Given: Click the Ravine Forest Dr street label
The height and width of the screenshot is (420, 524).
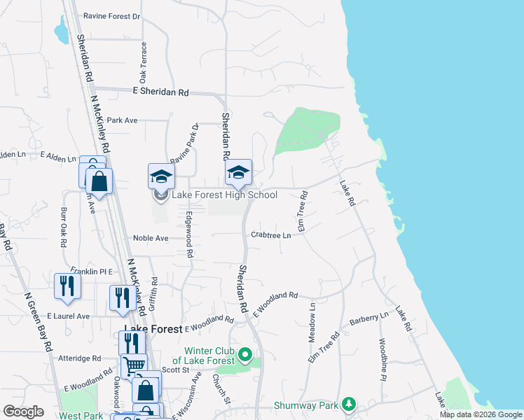Looking at the screenshot, I should pyautogui.click(x=111, y=16).
